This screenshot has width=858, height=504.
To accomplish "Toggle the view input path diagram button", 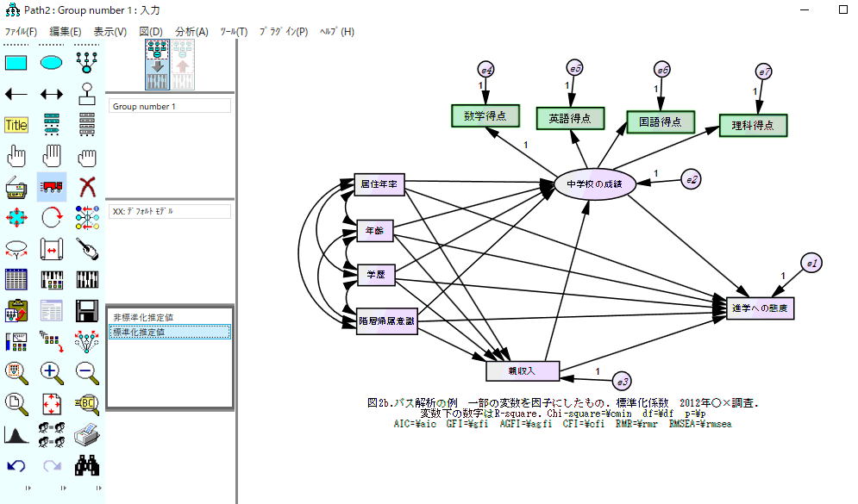I will [157, 65].
